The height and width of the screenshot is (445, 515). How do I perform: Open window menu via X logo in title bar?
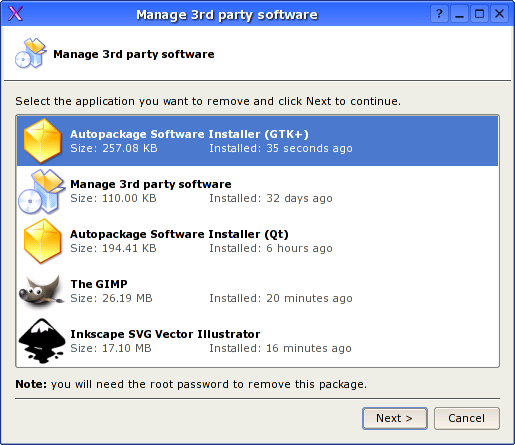pos(15,14)
